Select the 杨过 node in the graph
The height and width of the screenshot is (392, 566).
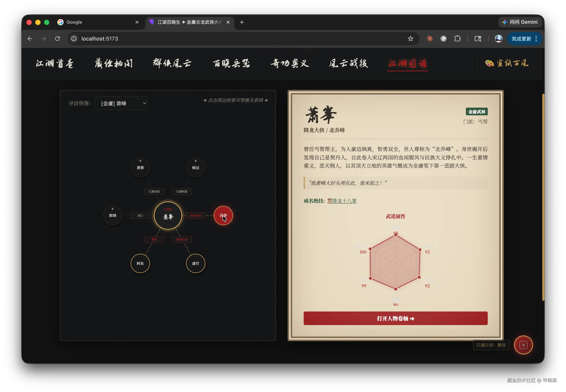point(196,168)
